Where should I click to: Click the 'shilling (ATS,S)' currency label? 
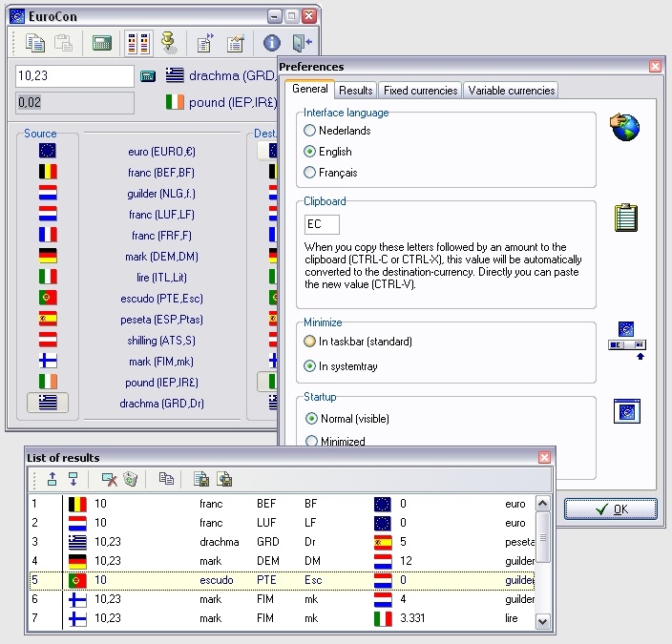tap(161, 341)
